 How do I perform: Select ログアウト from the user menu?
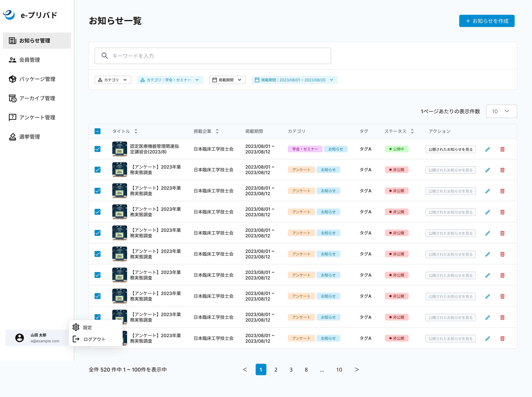click(94, 339)
